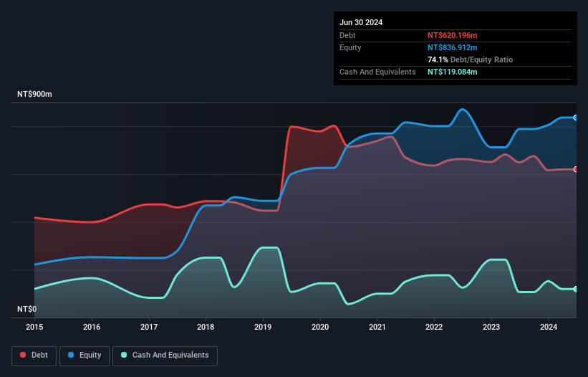588x377 pixels.
Task: Click Cash And Equivalents label in tooltip
Action: coord(377,72)
